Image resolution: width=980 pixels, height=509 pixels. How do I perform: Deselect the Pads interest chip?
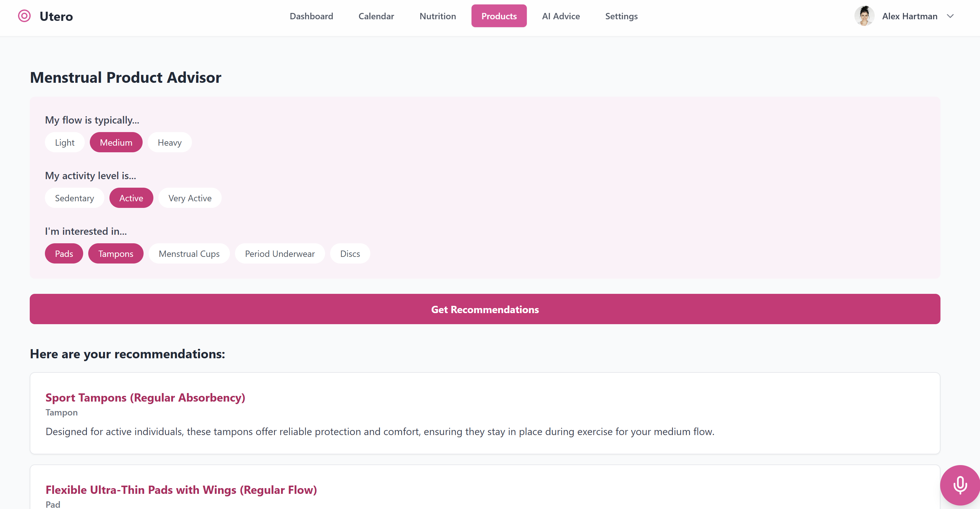coord(64,253)
